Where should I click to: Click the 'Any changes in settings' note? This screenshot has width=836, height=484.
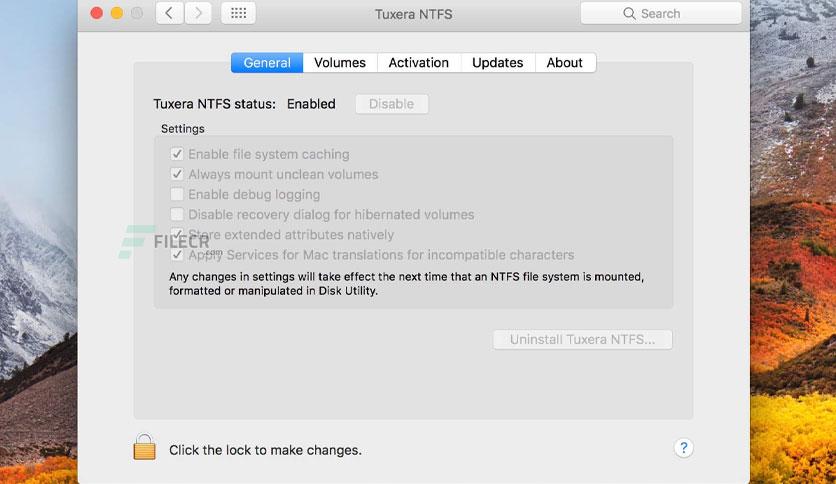(x=406, y=284)
